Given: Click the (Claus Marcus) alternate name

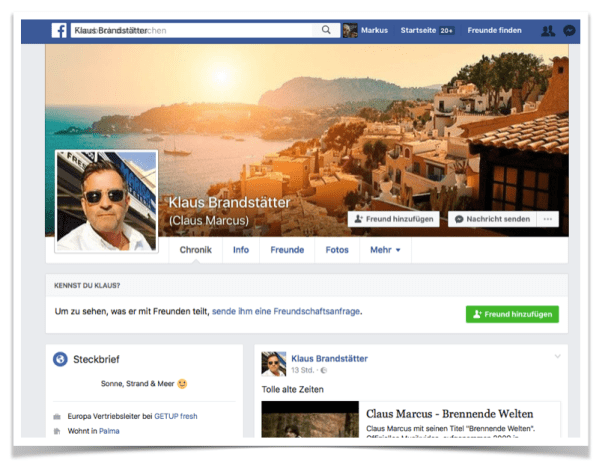Looking at the screenshot, I should [x=209, y=221].
